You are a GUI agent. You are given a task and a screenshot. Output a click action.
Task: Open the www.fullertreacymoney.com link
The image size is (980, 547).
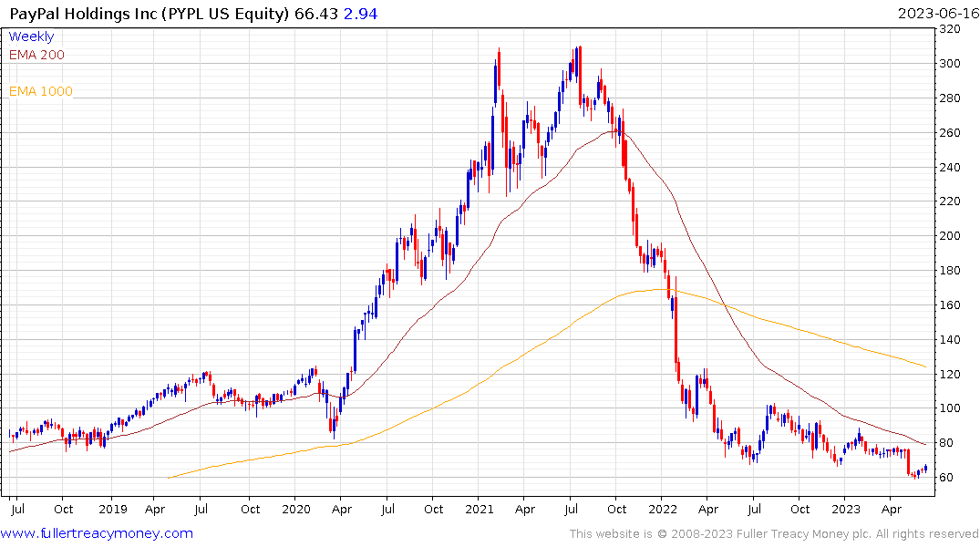tap(97, 533)
